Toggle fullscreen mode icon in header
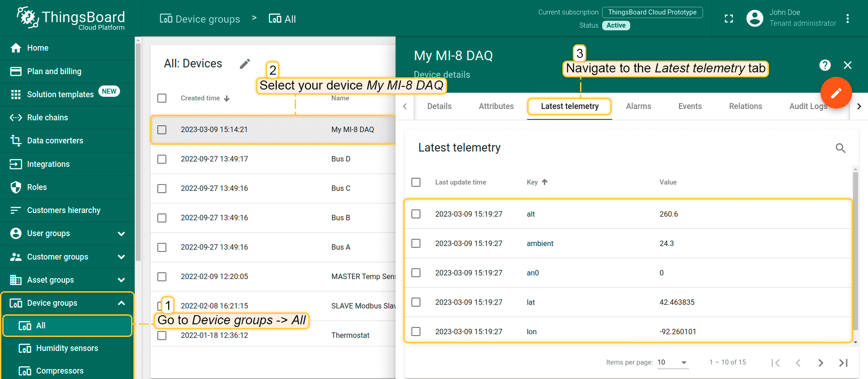Viewport: 868px width, 379px height. pyautogui.click(x=728, y=19)
